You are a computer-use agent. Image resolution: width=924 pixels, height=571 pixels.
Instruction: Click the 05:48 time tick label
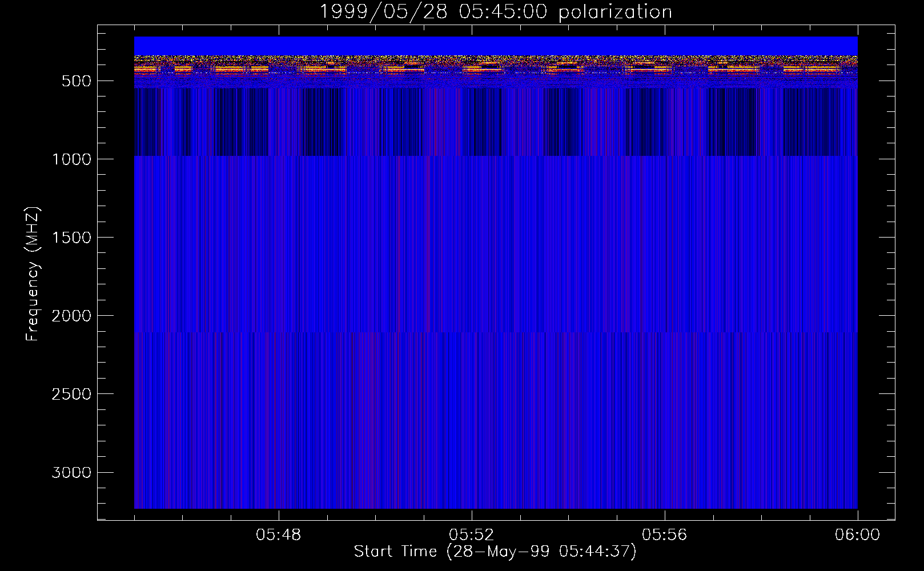[279, 535]
